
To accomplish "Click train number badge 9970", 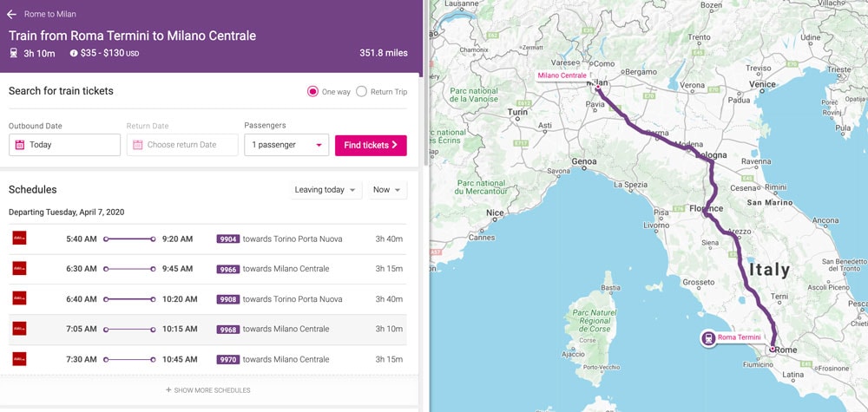I will tap(228, 359).
